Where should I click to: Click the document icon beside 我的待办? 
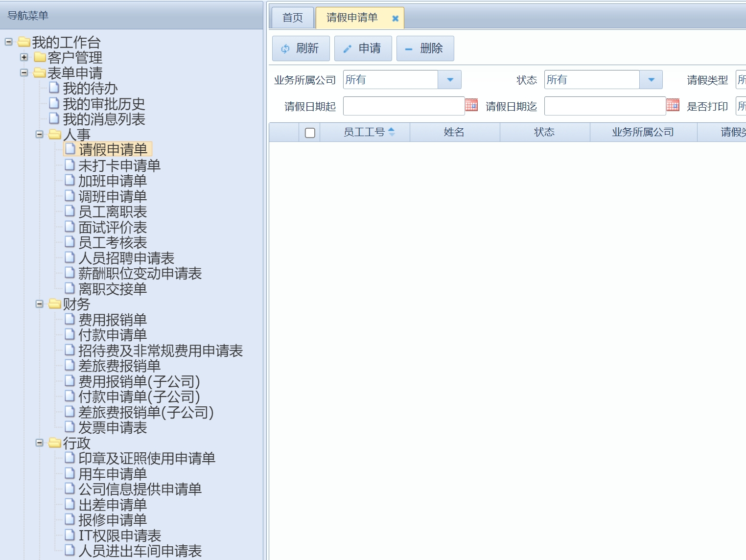click(x=54, y=88)
